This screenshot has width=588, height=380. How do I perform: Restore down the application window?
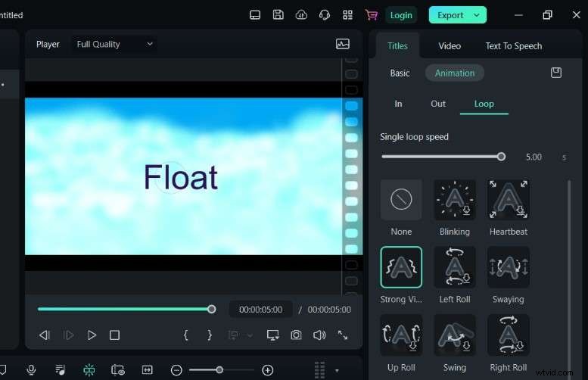click(547, 15)
